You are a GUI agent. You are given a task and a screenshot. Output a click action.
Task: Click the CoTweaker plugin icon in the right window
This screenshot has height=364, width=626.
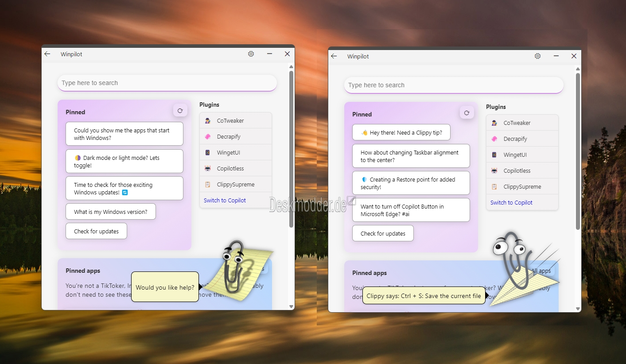(x=494, y=123)
